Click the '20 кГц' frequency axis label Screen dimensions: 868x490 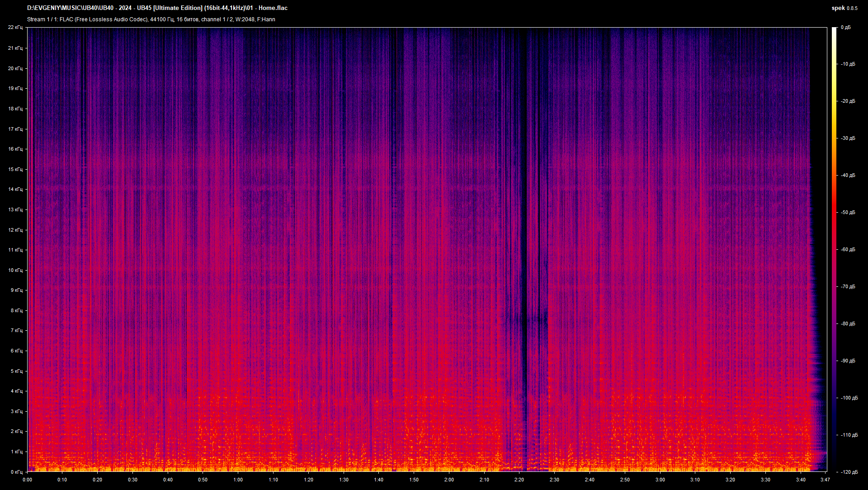pos(15,68)
